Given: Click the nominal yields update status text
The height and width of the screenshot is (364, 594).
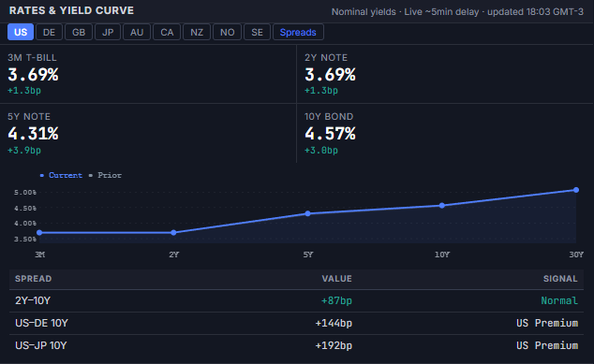Looking at the screenshot, I should tap(457, 12).
